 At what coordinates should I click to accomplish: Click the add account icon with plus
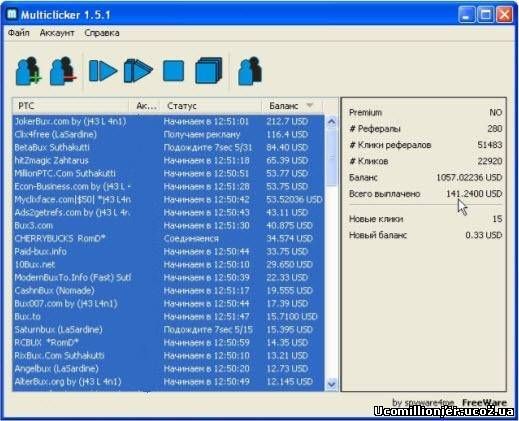[x=28, y=71]
